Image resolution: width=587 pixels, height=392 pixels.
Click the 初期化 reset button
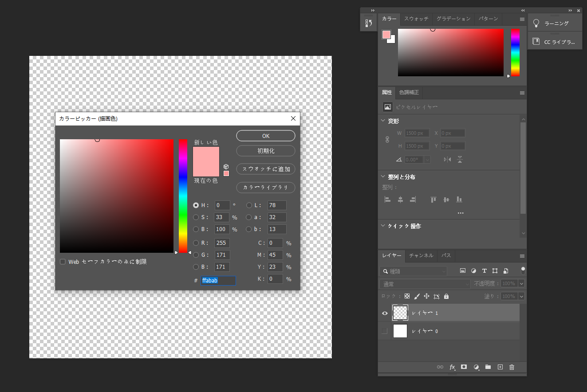(266, 151)
